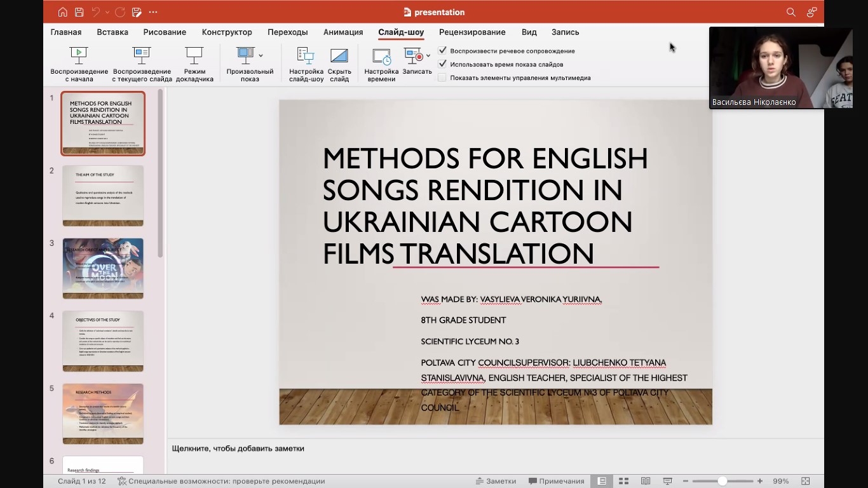The image size is (868, 488).
Task: Click the Save icon in title bar
Action: (x=79, y=12)
